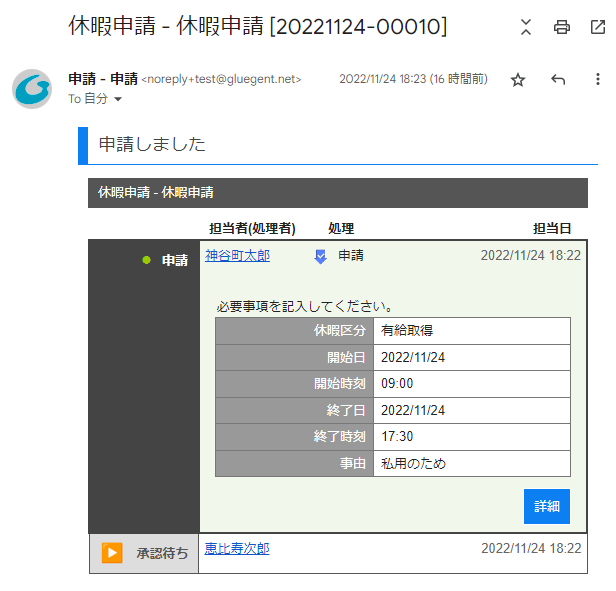Click the 承認待ち status label
Viewport: 616px width, 591px height.
pos(162,553)
